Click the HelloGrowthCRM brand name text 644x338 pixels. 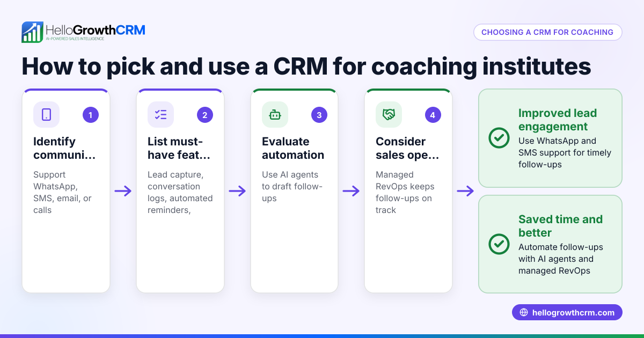[x=96, y=30]
